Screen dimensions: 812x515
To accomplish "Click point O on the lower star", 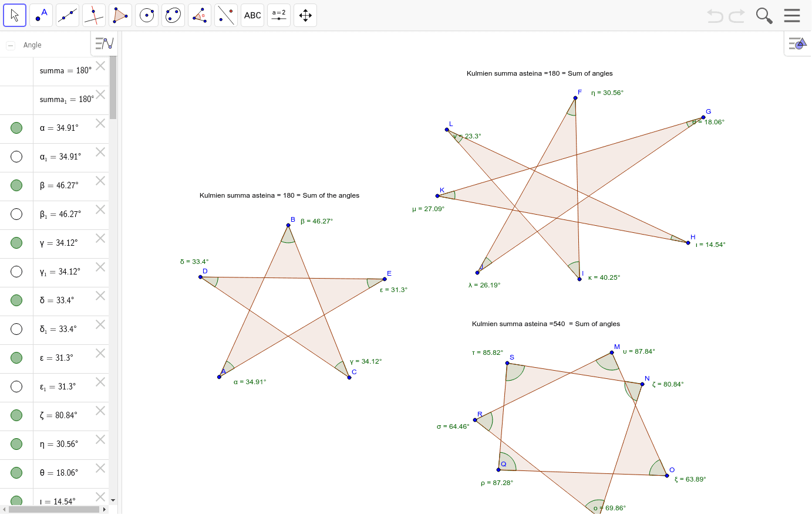I will [667, 476].
